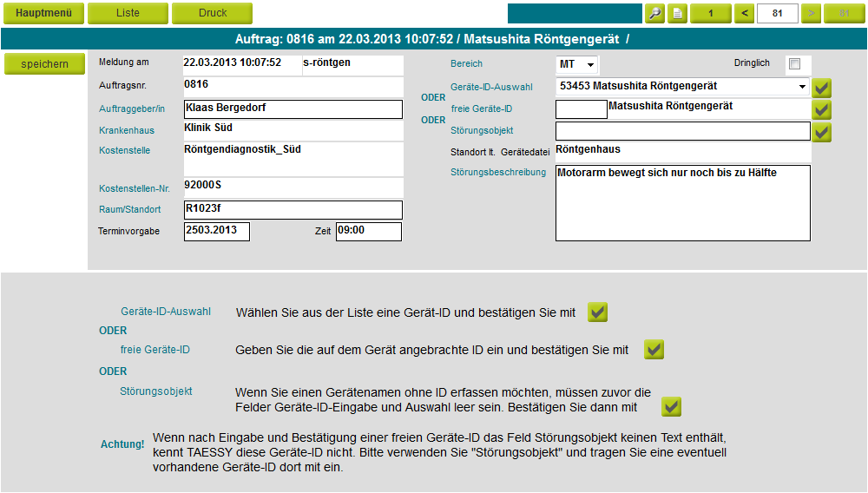Confirm Störungsobjekt field with its green checkmark
This screenshot has height=493, width=868.
[x=822, y=132]
